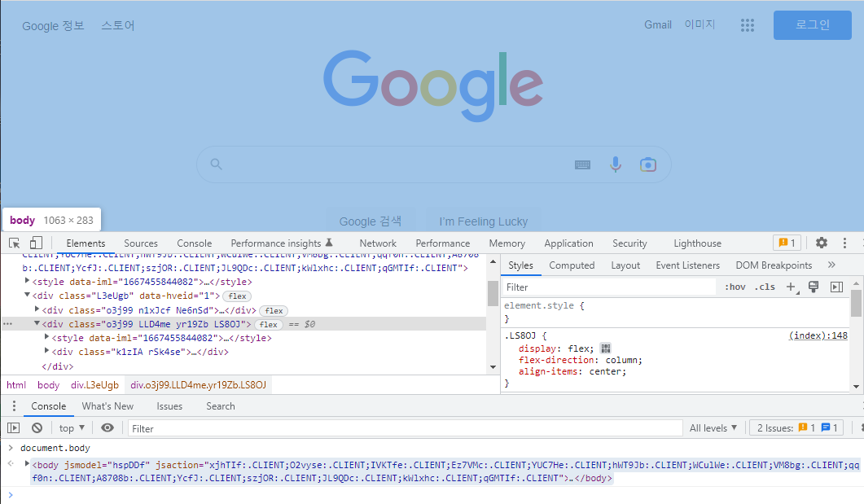Open the top JavaScript context dropdown
The image size is (864, 504).
[x=72, y=428]
